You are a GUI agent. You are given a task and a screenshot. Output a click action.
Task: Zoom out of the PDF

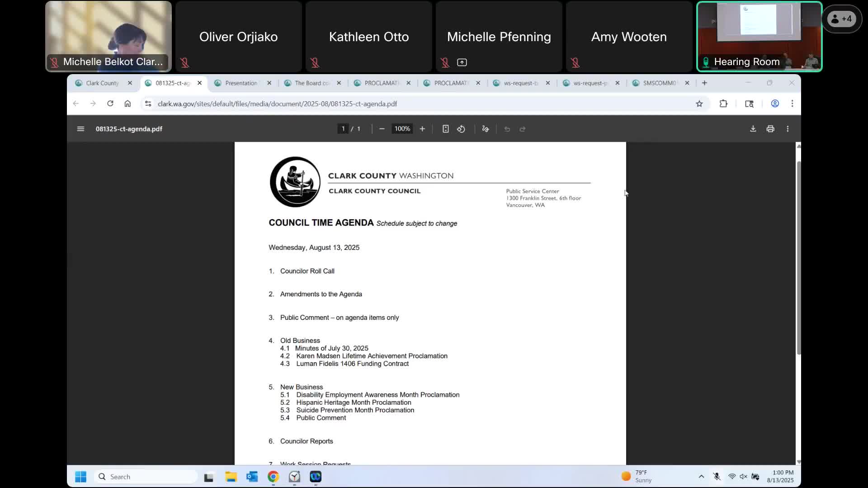pos(382,129)
